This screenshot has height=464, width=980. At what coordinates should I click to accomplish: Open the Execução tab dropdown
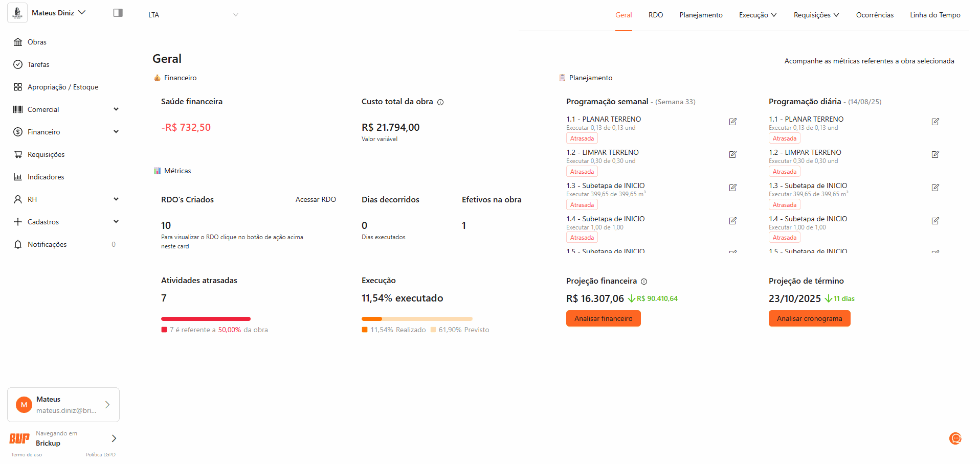coord(758,15)
